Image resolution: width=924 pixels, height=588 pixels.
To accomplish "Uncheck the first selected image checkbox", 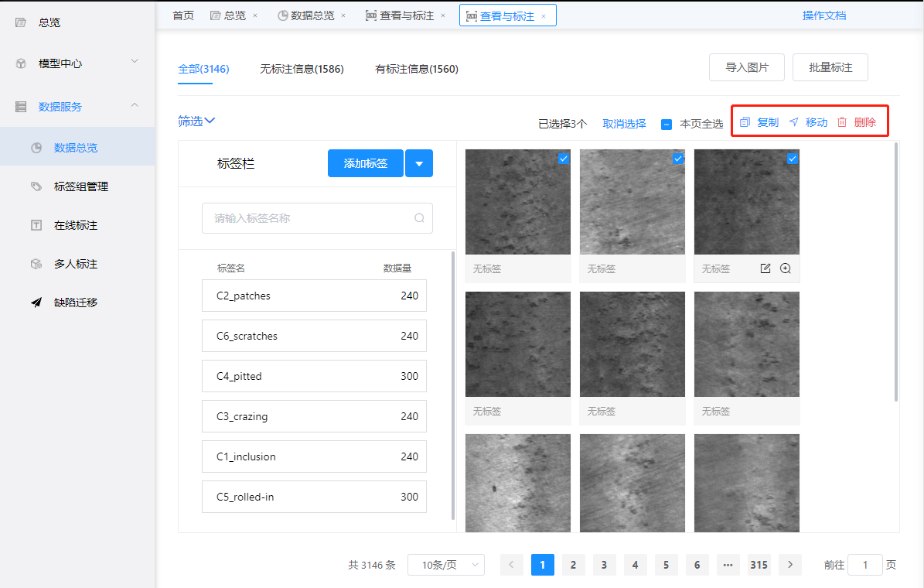I will [x=564, y=158].
